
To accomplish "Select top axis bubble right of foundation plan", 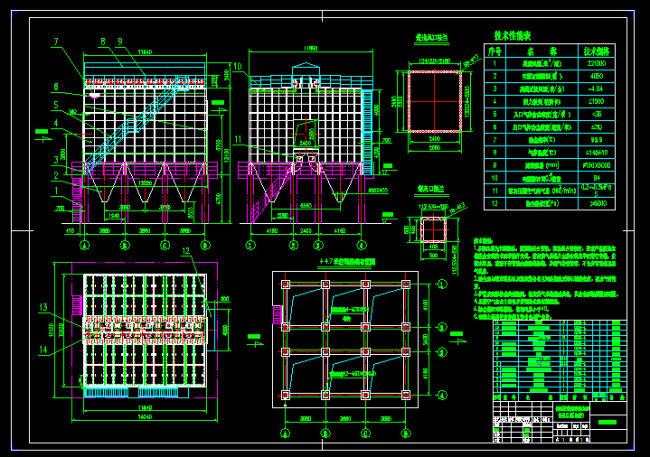I will [x=443, y=284].
